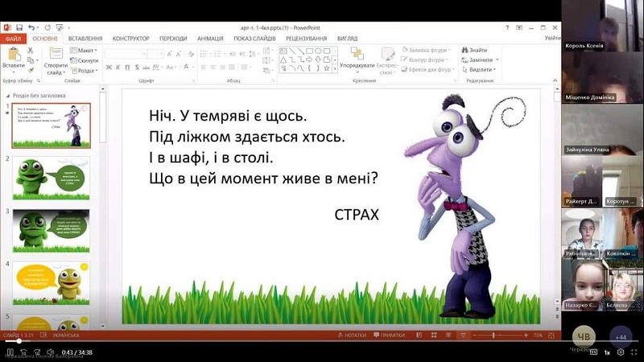This screenshot has height=362, width=644.
Task: Collapse the ribbon with the arrow
Action: (555, 80)
